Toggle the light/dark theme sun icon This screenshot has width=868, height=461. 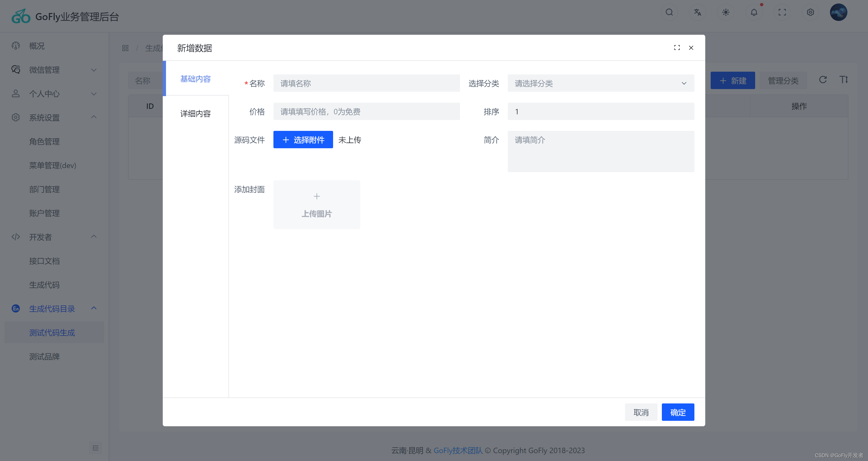click(726, 12)
